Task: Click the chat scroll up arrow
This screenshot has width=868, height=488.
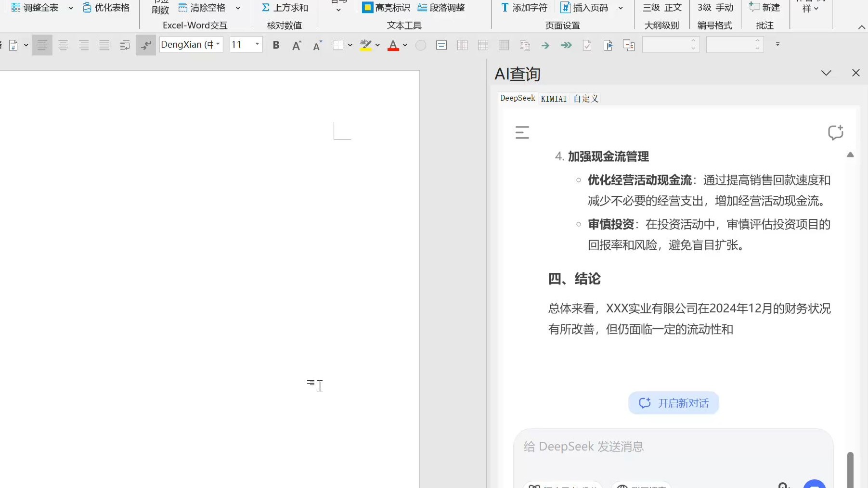Action: click(850, 154)
